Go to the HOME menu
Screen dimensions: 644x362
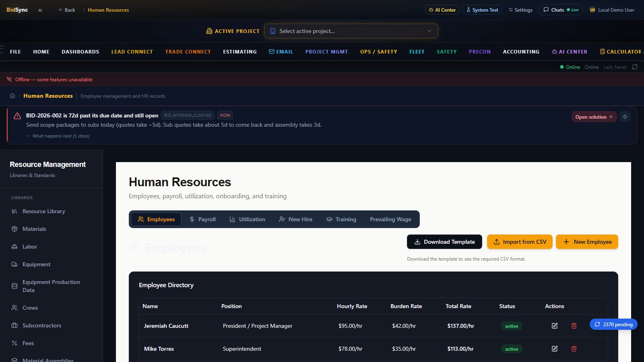41,51
